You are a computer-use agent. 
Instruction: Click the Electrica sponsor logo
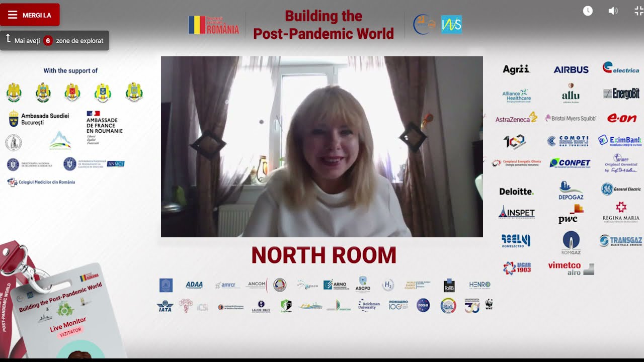[x=621, y=68]
